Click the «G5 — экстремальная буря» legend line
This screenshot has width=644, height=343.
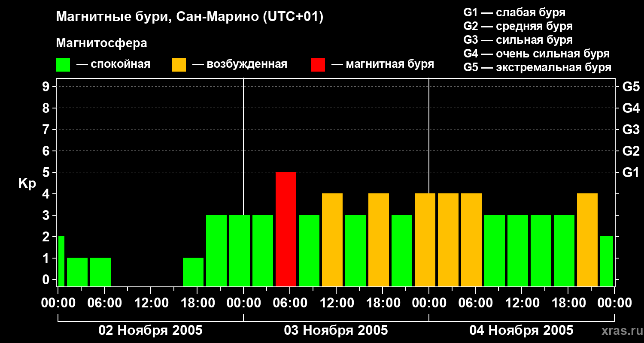537,67
